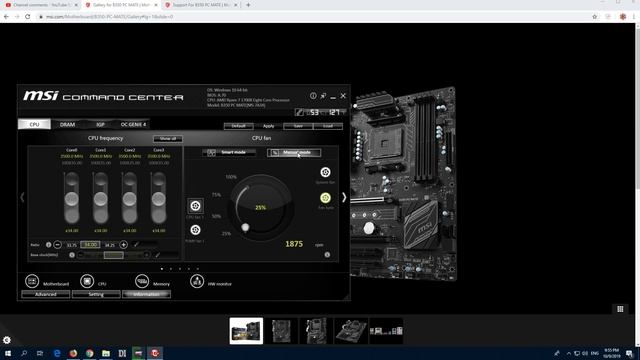Go to next panel with right chevron

point(344,198)
